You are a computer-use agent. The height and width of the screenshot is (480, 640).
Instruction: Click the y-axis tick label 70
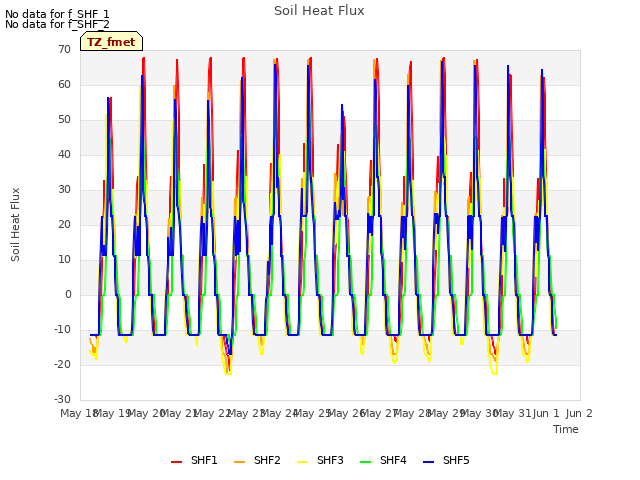[x=64, y=49]
